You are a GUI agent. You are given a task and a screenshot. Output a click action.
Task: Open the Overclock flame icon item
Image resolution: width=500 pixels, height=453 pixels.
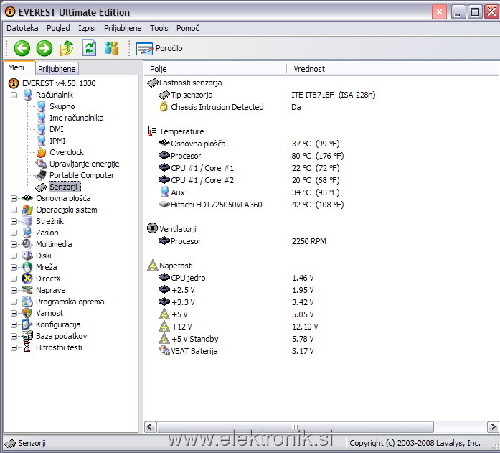[41, 152]
